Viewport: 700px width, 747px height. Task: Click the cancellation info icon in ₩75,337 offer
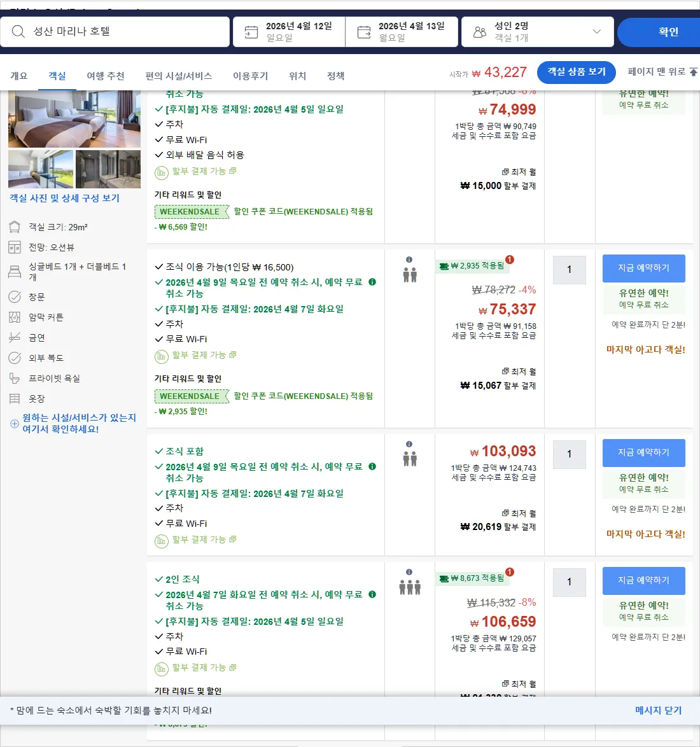tap(372, 282)
